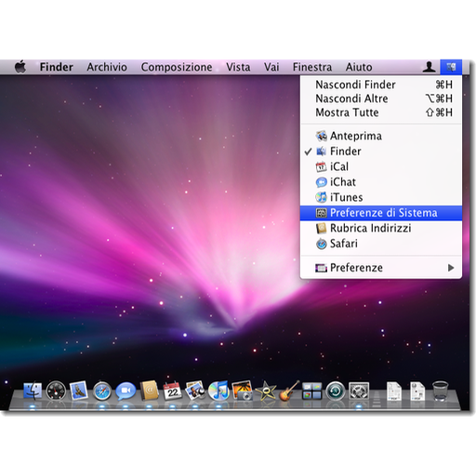Launch GarageBand guitar icon in Dock
This screenshot has width=476, height=476.
289,391
